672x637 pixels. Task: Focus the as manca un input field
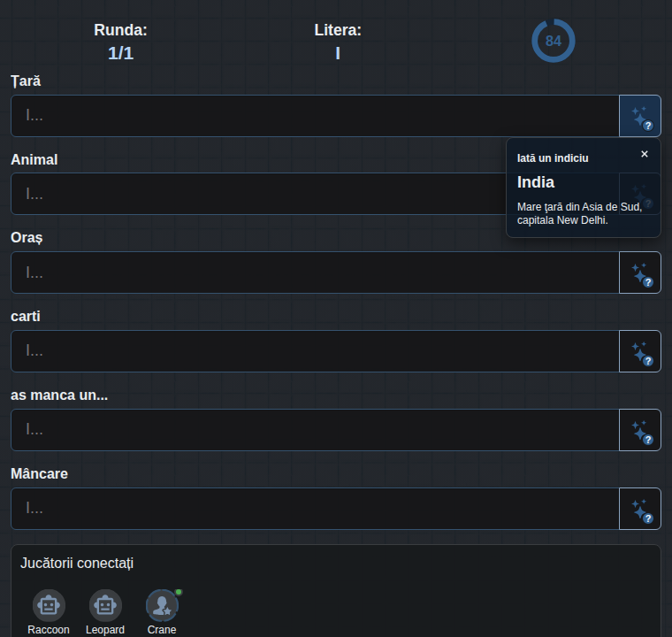pyautogui.click(x=315, y=430)
